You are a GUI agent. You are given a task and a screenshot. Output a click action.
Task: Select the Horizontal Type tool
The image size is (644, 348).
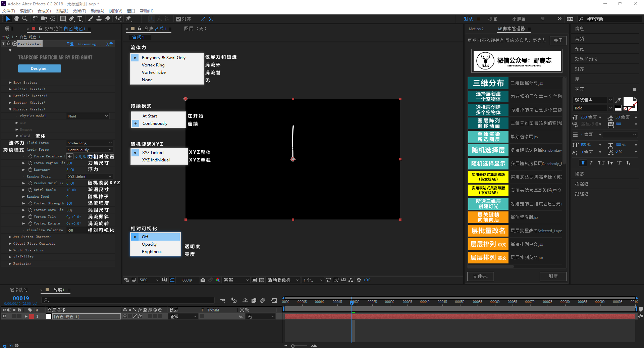click(80, 19)
